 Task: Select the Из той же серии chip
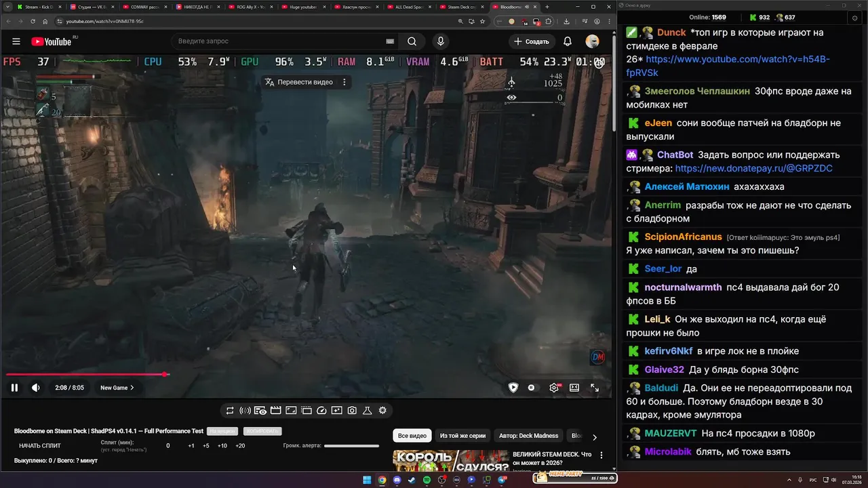pos(462,436)
